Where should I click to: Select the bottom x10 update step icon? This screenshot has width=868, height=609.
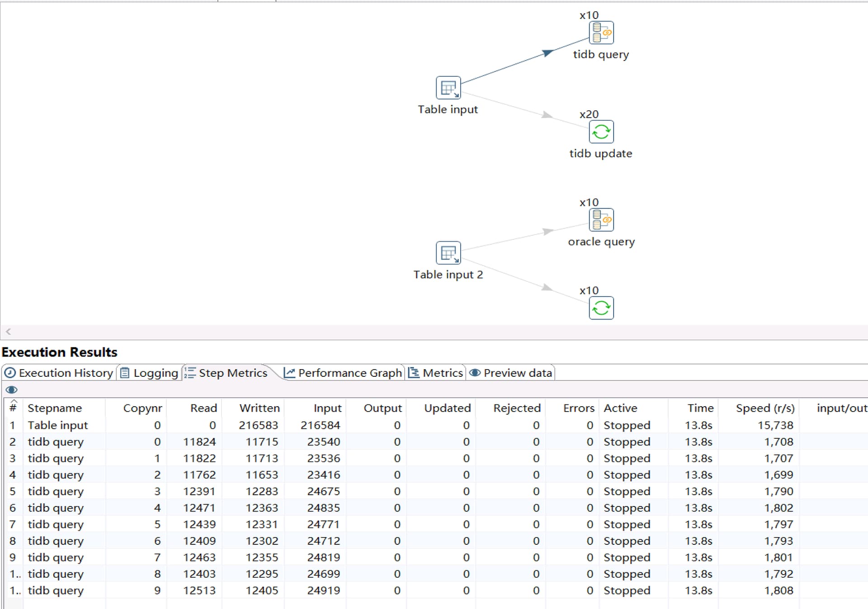[x=601, y=308]
